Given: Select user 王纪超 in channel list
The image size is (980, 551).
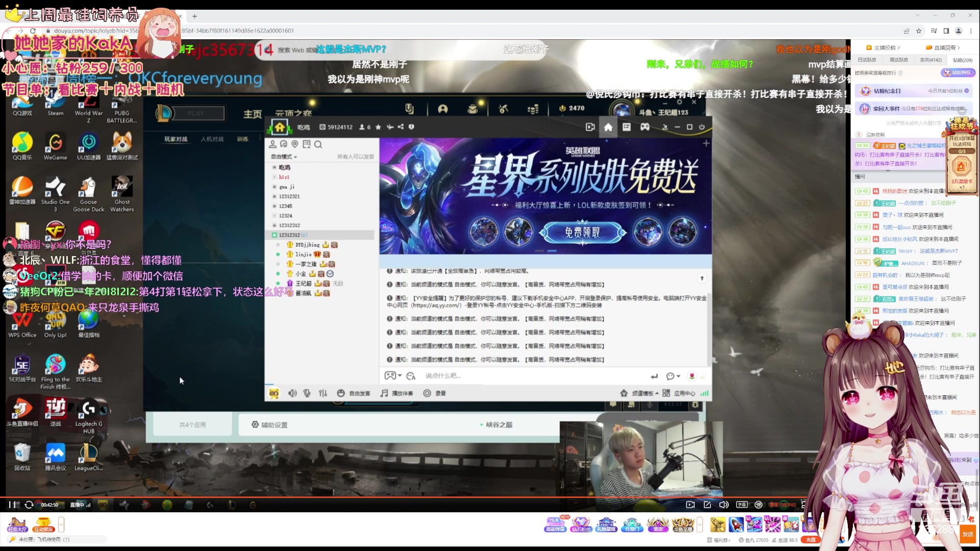Looking at the screenshot, I should coord(303,284).
